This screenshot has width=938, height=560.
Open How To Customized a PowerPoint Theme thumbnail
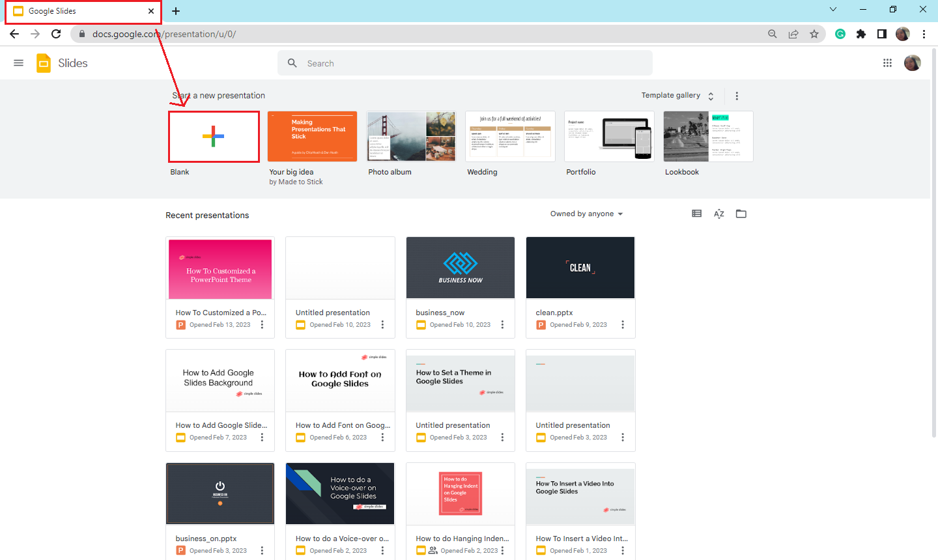click(x=220, y=268)
